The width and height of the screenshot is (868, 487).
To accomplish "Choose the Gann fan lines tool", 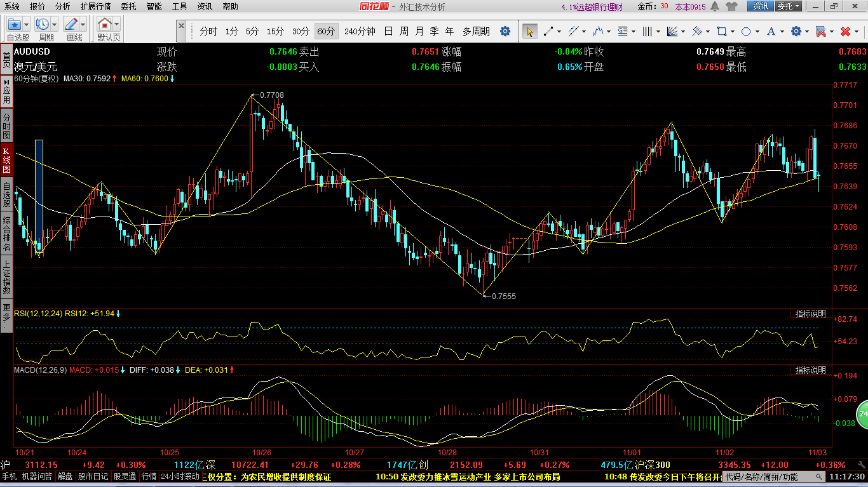I will point(672,31).
